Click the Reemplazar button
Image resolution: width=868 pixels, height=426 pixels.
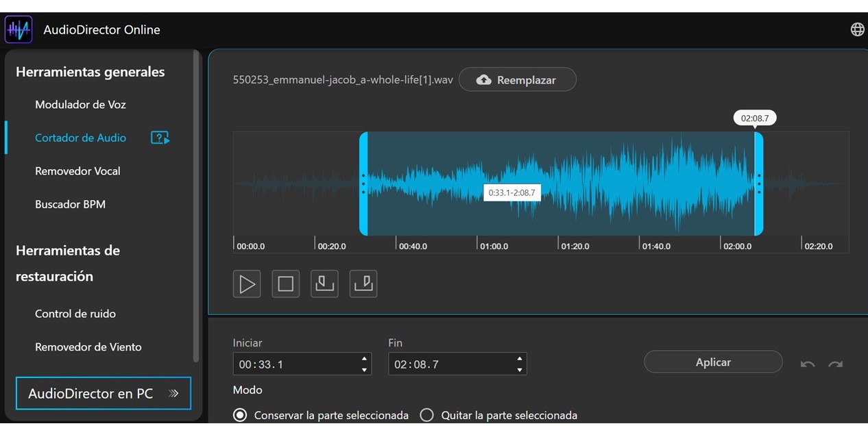click(518, 80)
